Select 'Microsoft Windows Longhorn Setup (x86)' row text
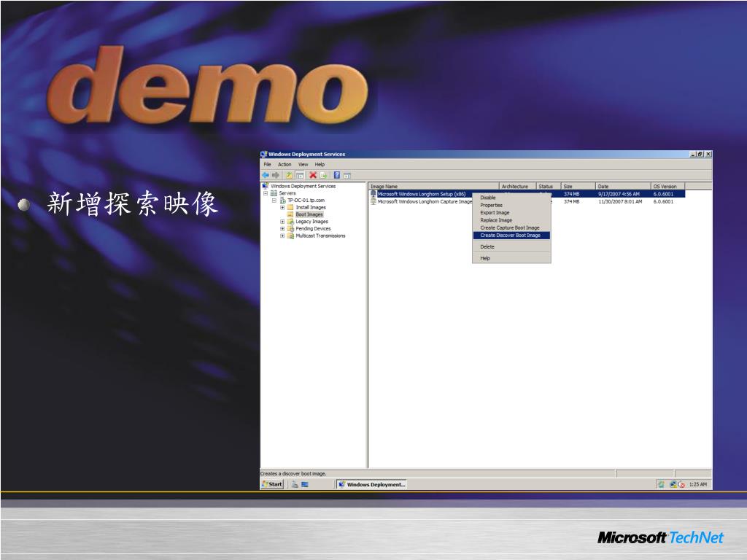Screen dimensions: 747x560 pyautogui.click(x=422, y=194)
